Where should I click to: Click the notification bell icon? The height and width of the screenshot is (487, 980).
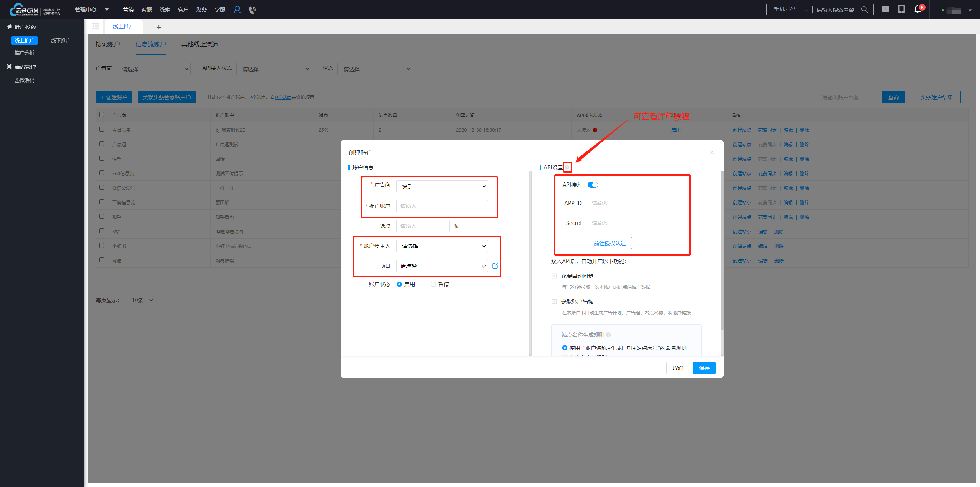(918, 9)
